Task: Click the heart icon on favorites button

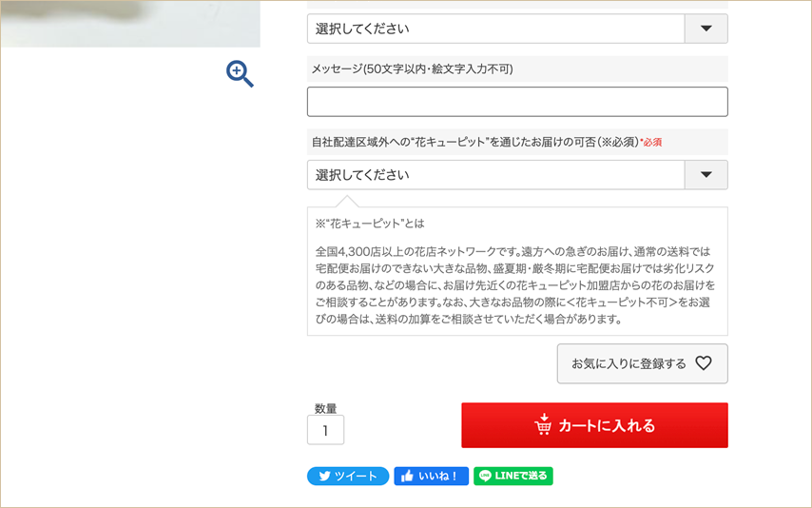Action: pyautogui.click(x=704, y=363)
